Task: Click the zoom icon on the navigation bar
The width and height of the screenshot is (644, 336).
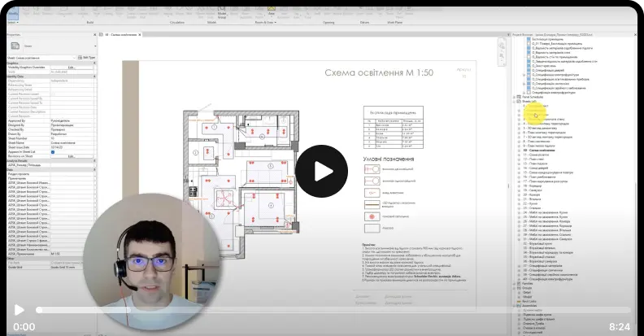Action: point(502,55)
